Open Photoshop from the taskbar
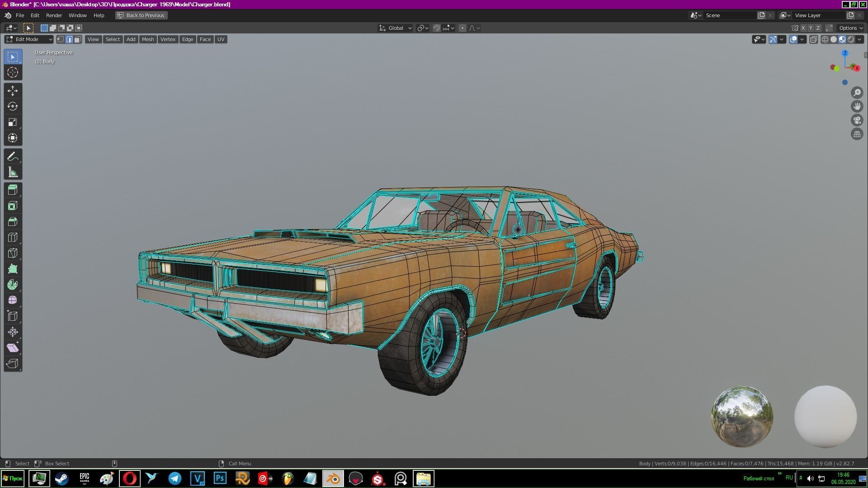The height and width of the screenshot is (488, 868). 220,478
